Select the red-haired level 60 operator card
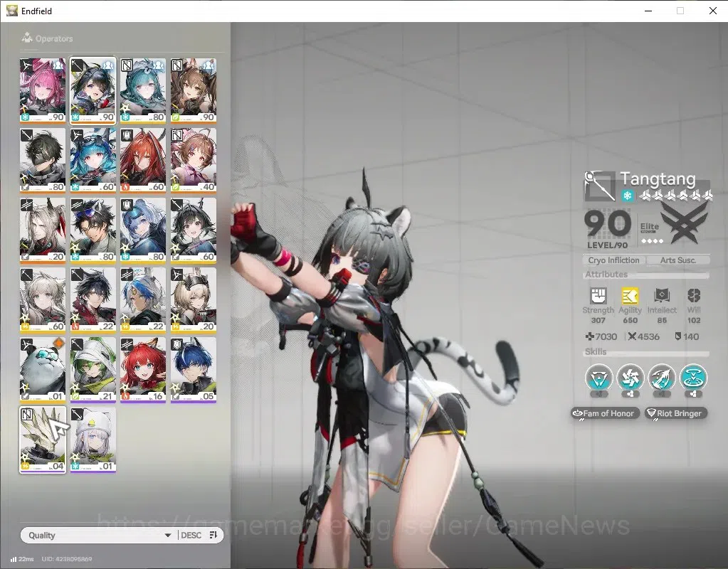The width and height of the screenshot is (728, 569). 143,160
